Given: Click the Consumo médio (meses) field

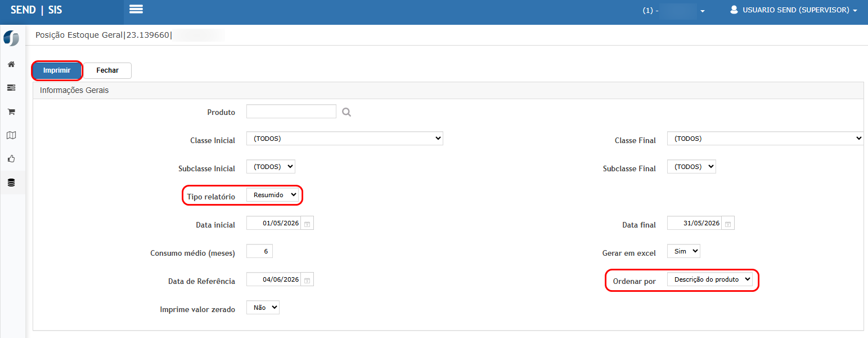Looking at the screenshot, I should pos(259,251).
